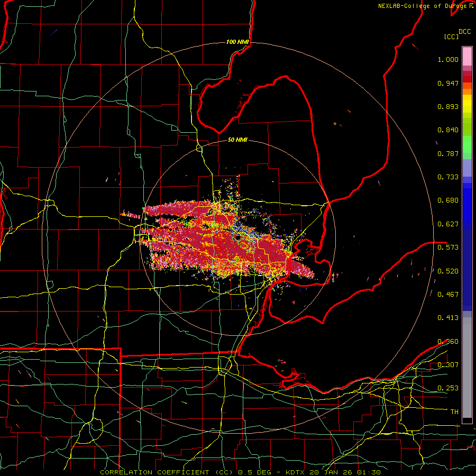Select the 0.360 scale value

point(448,342)
